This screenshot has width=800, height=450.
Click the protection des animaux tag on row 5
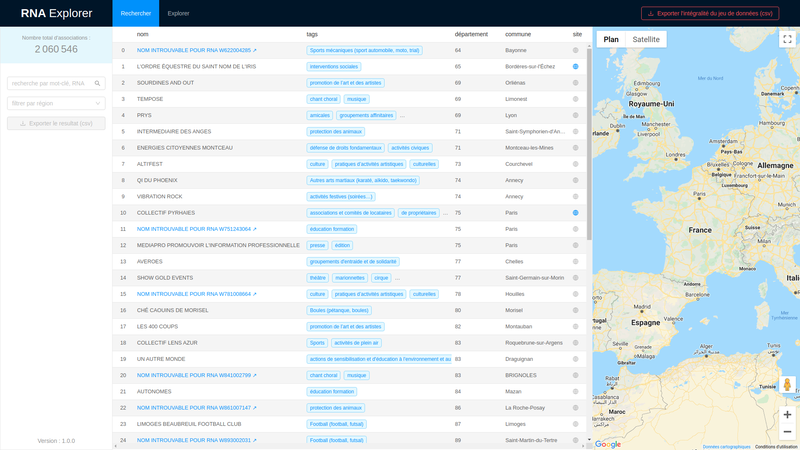click(336, 132)
